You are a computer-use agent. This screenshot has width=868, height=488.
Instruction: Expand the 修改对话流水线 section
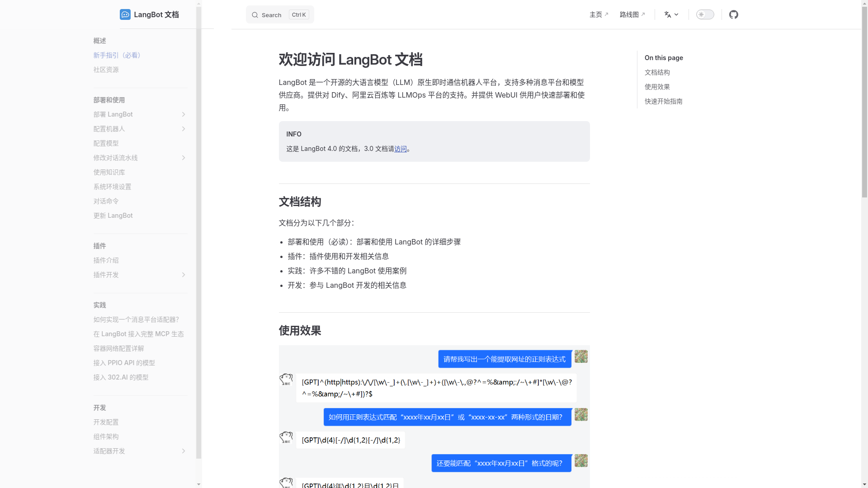tap(184, 158)
